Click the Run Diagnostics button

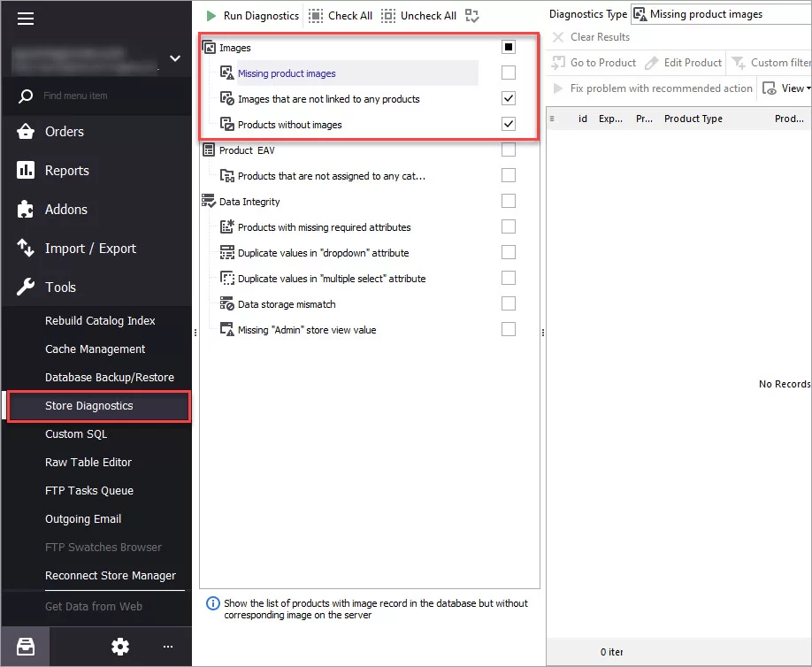[x=252, y=16]
